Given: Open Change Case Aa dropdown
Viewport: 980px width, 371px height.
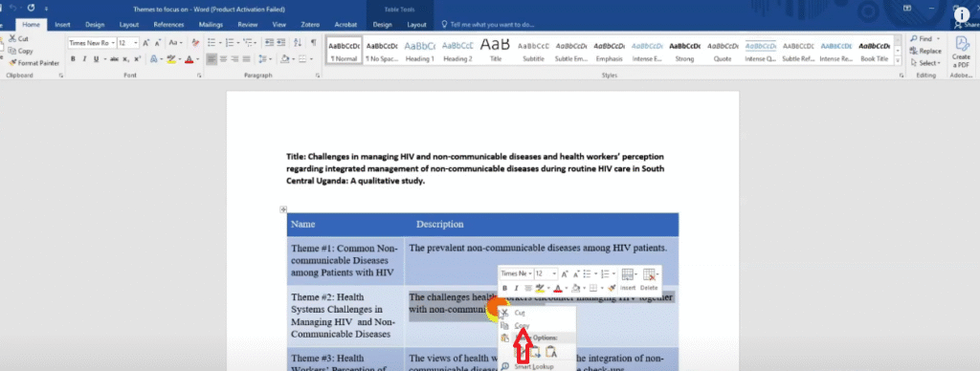Looking at the screenshot, I should 176,43.
